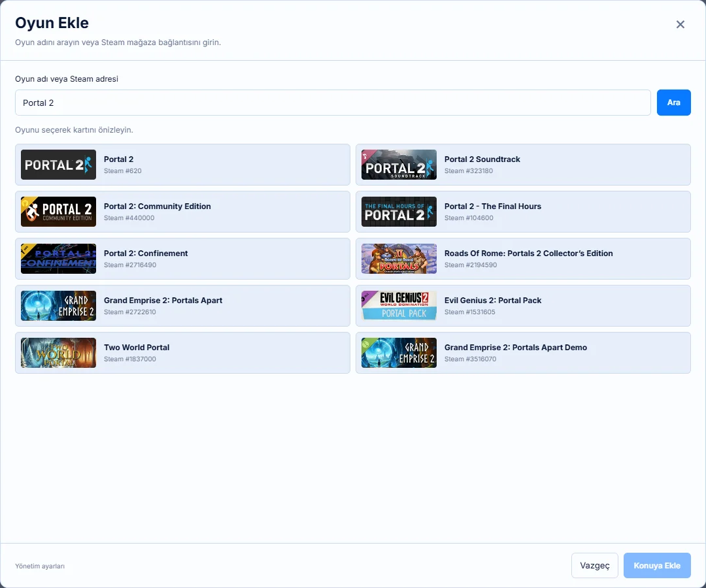Image resolution: width=706 pixels, height=588 pixels.
Task: Click the "Steam #3516070" ID text
Action: coord(470,359)
